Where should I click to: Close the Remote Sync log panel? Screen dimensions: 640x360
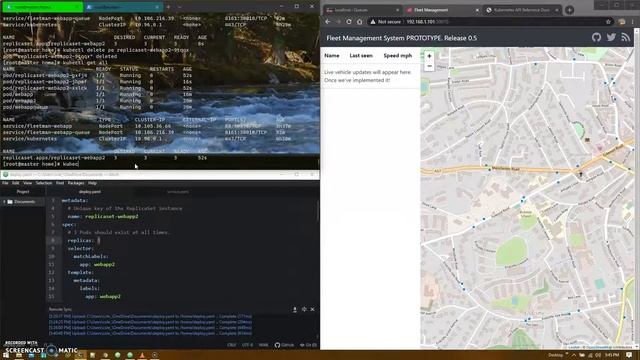312,309
